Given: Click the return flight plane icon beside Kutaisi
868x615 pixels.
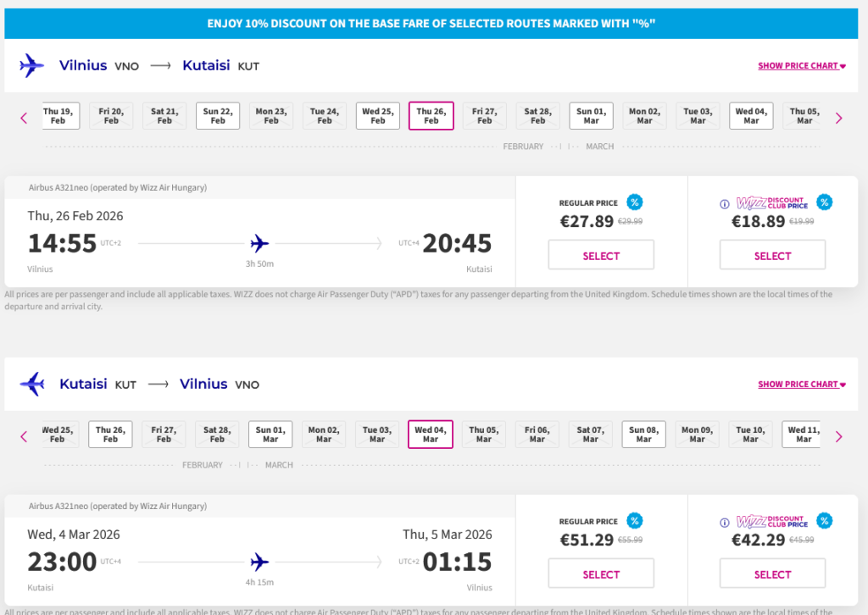Looking at the screenshot, I should 31,384.
